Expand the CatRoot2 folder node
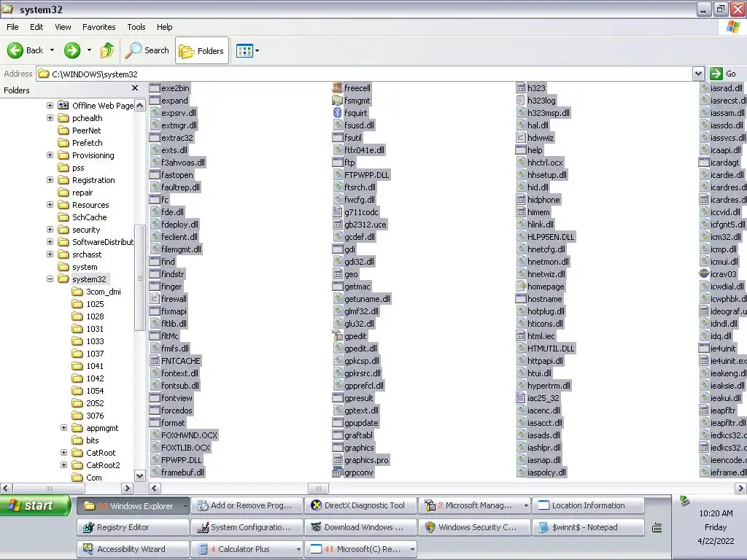 coord(64,464)
